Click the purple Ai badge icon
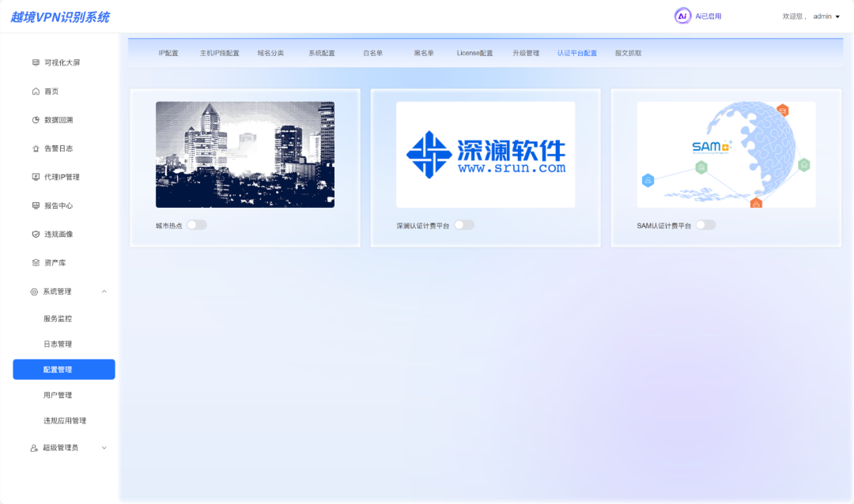 coord(682,17)
